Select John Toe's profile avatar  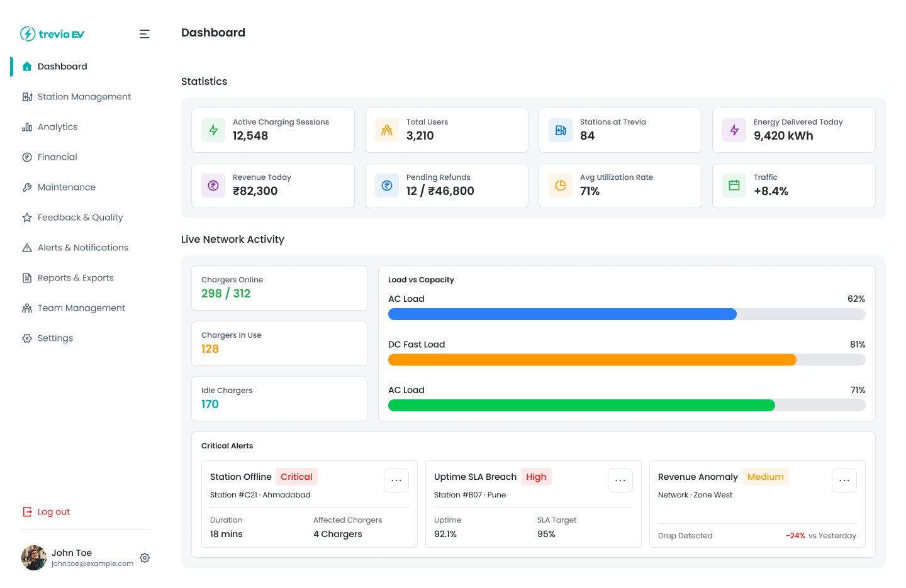point(33,558)
